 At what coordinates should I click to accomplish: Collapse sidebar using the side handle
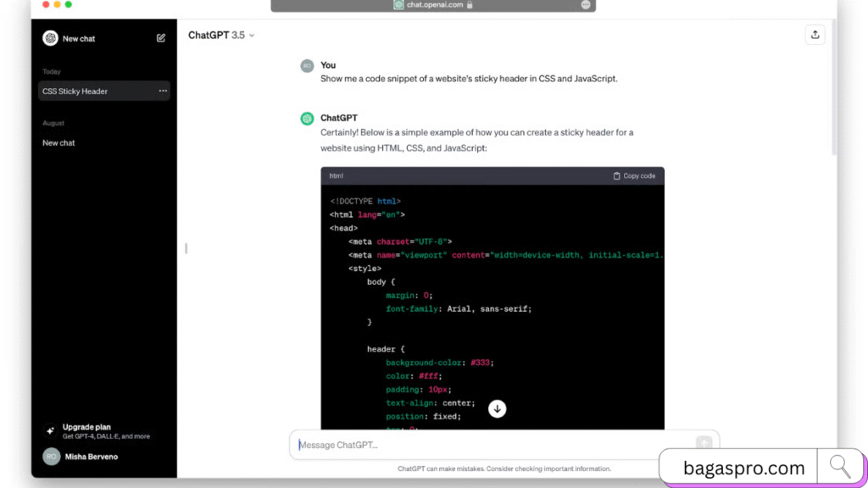[186, 248]
